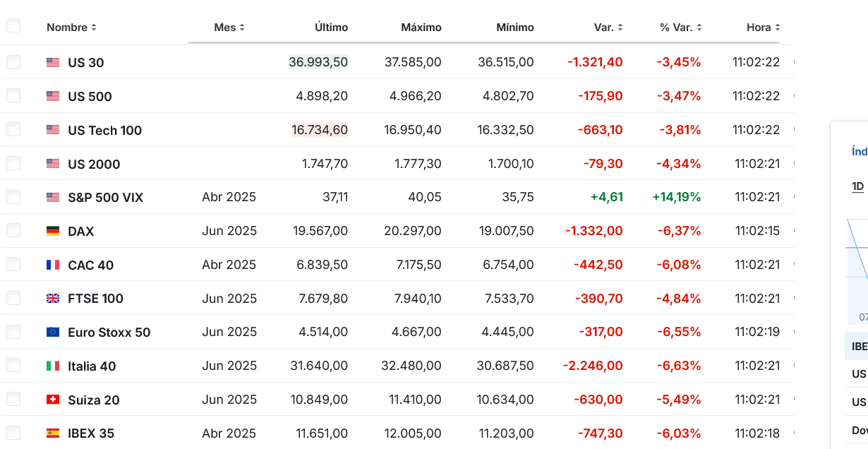
Task: Click the Swiss flag icon beside Suiza 20
Action: point(53,400)
